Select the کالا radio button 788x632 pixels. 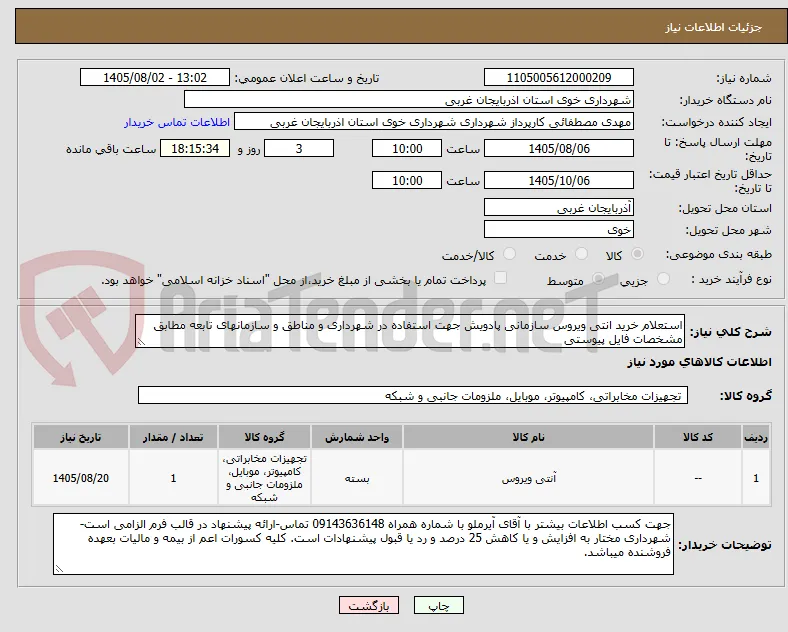[637, 254]
